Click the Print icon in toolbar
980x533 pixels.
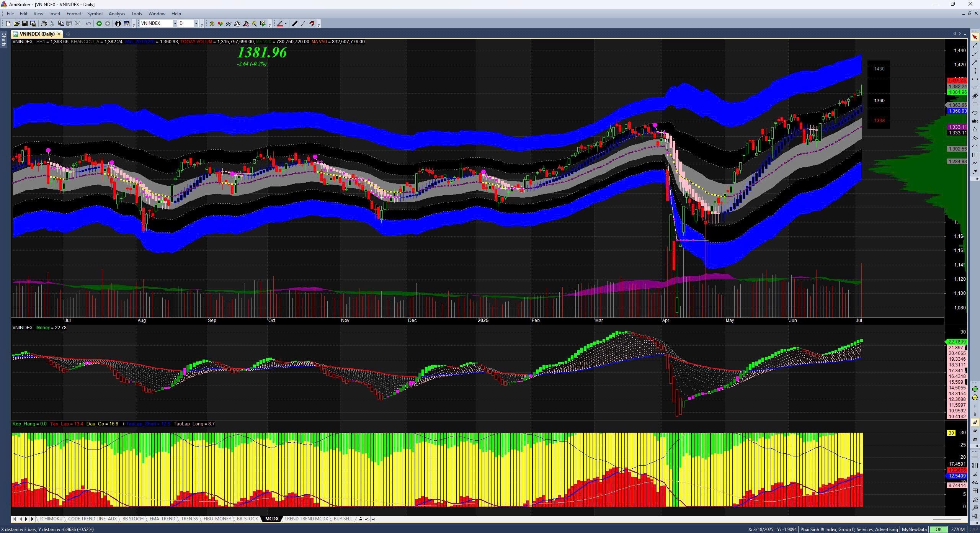click(x=44, y=24)
